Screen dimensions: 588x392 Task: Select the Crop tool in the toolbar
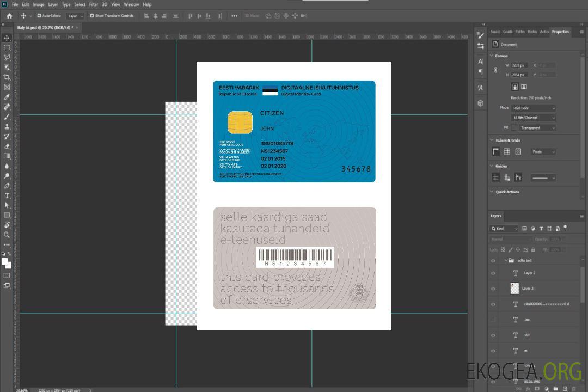pos(7,77)
